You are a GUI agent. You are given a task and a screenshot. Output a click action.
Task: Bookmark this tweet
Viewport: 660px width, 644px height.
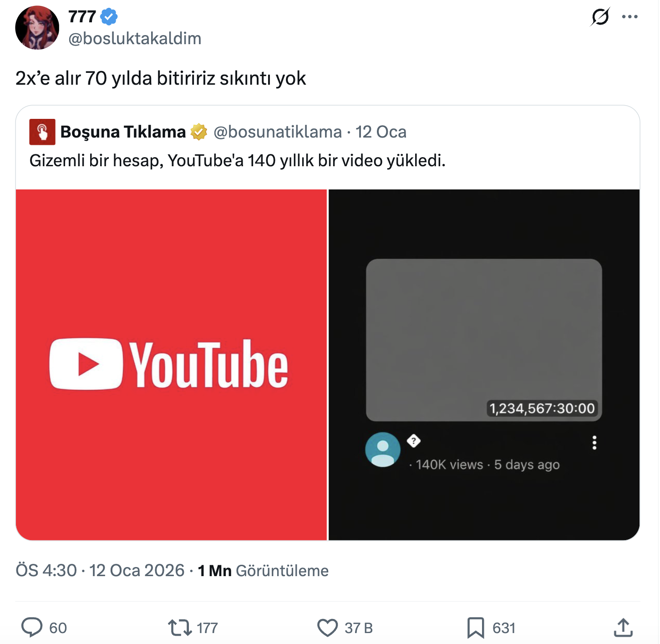[476, 627]
